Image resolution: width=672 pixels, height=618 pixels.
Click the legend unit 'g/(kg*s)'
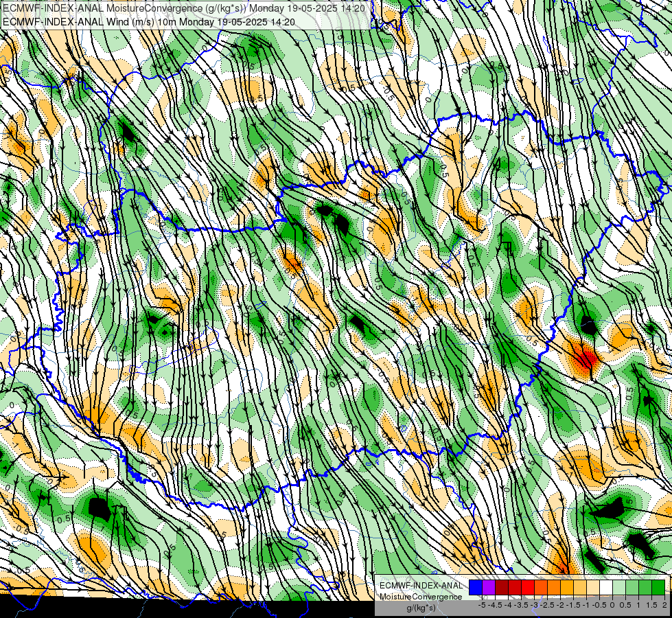coord(421,608)
